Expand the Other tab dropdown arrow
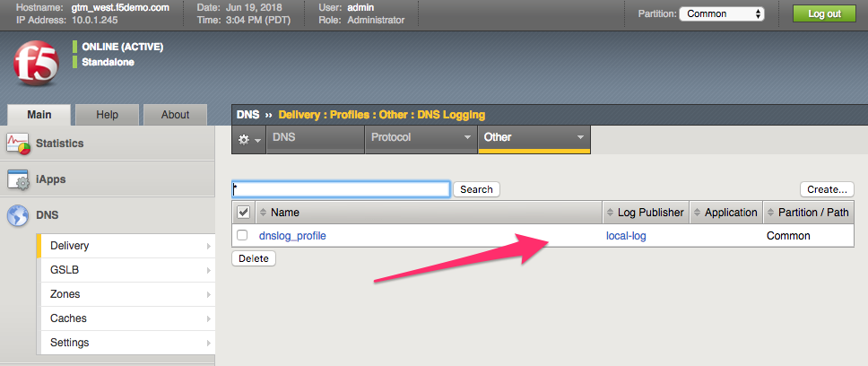 580,137
